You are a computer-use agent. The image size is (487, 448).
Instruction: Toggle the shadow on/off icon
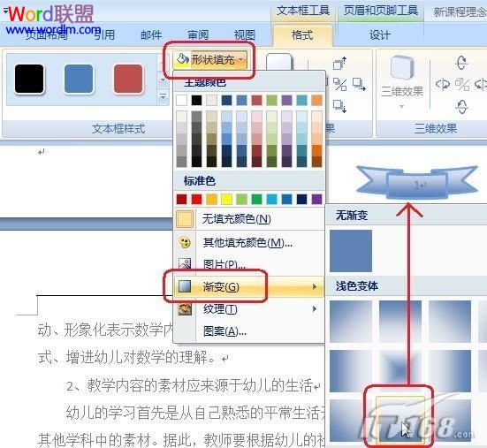click(x=339, y=85)
